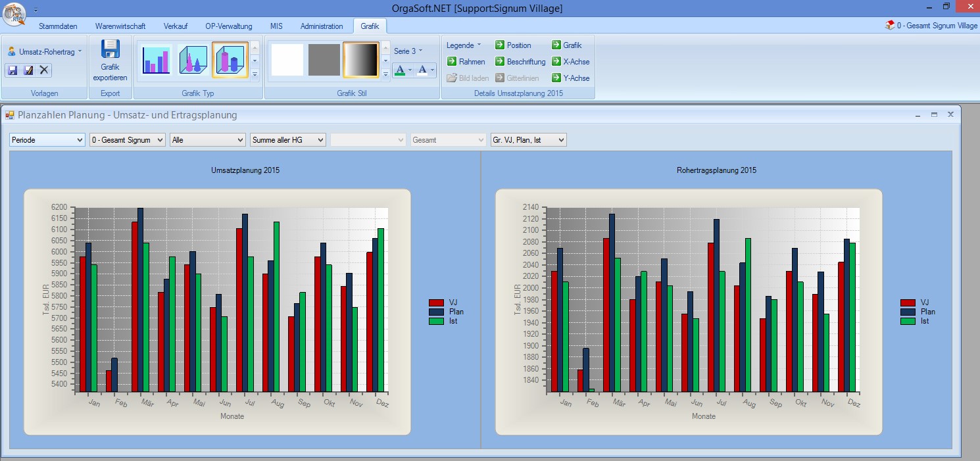Click the green Aug Ist bar in Umsatzplanung

coord(276,306)
